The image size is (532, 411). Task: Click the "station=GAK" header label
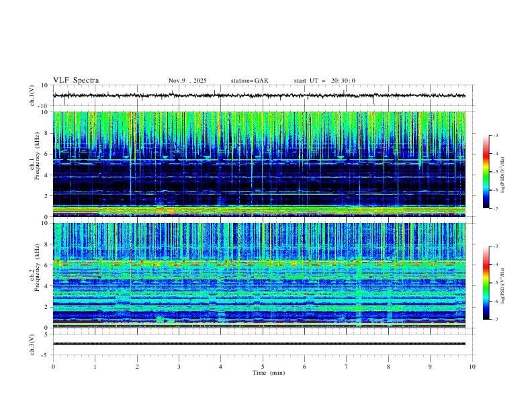pyautogui.click(x=249, y=81)
